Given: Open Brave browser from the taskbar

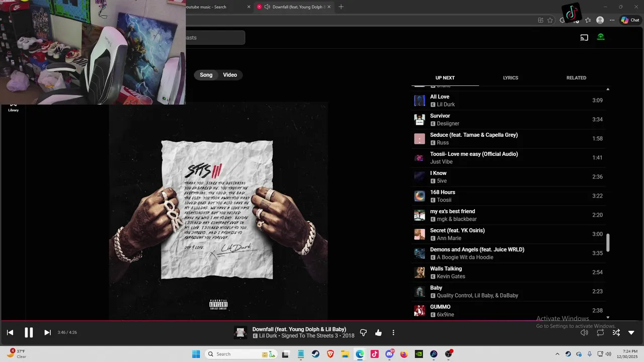Looking at the screenshot, I should click(331, 354).
